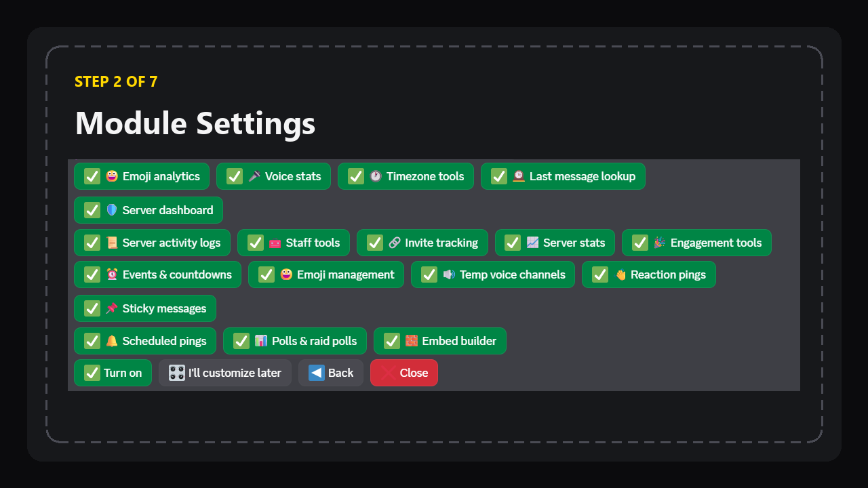Viewport: 868px width, 488px height.
Task: Click the bell emoji on Scheduled pings
Action: pyautogui.click(x=112, y=341)
